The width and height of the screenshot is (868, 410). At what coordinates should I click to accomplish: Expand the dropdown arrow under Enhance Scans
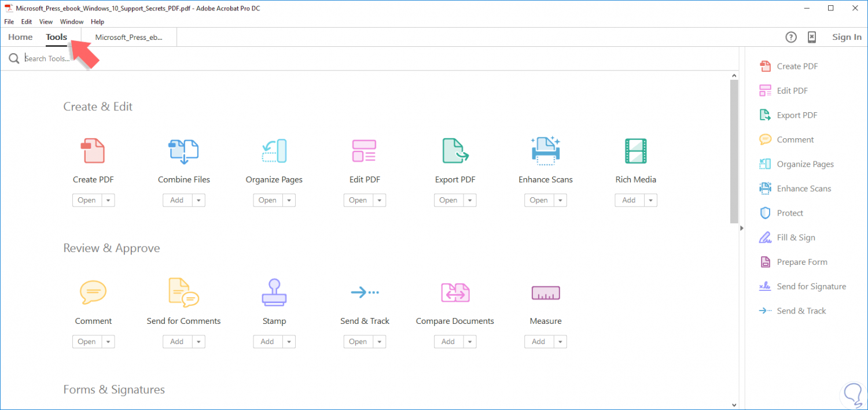(560, 201)
